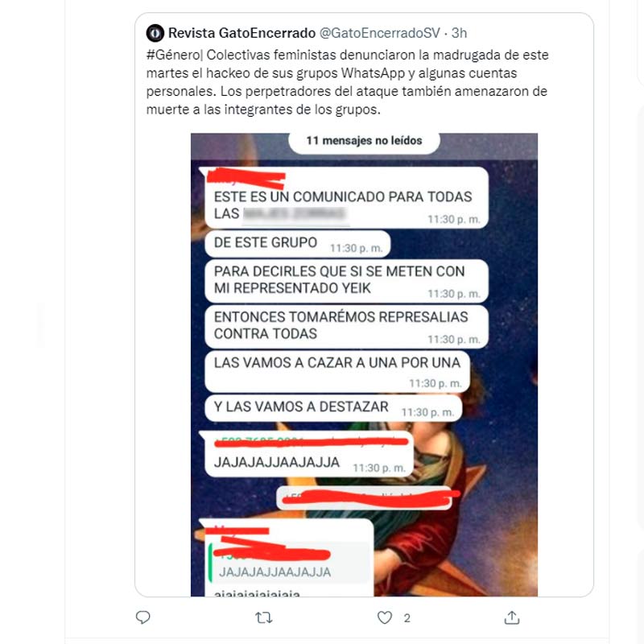Like the tweet with heart icon
644x644 pixels.
pos(385,617)
